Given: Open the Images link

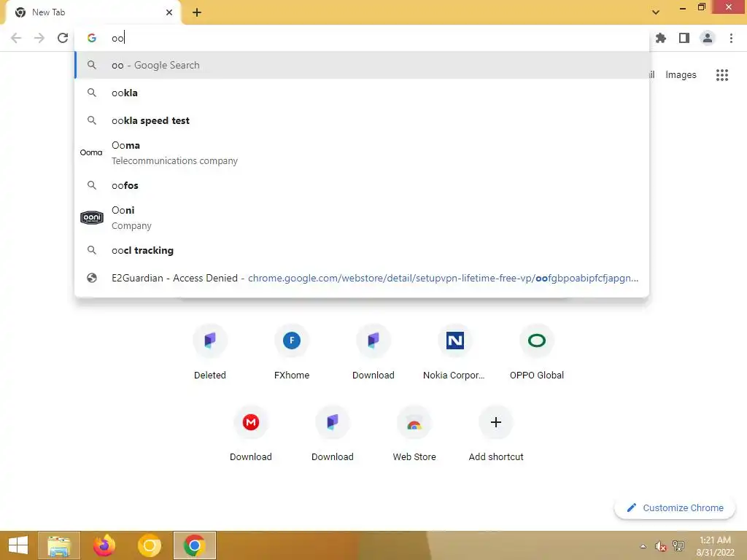Looking at the screenshot, I should pos(681,75).
